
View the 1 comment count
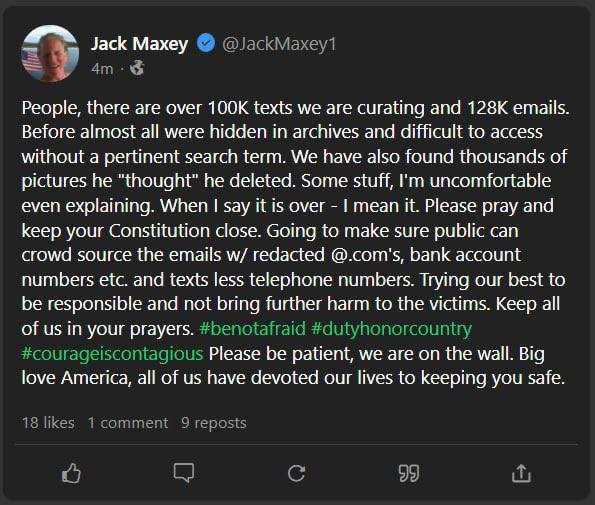click(128, 423)
